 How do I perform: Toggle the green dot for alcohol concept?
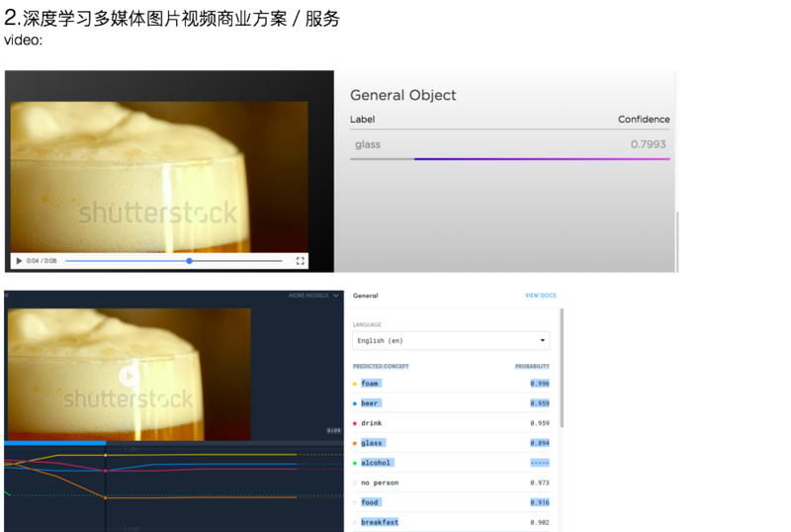(355, 463)
